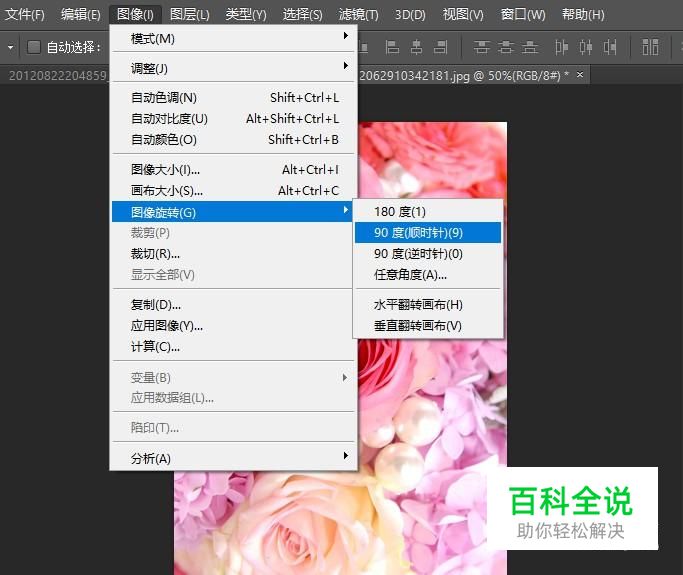Select 90 度(逆时针)(0) rotation
Viewport: 683px width, 575px height.
click(x=428, y=254)
